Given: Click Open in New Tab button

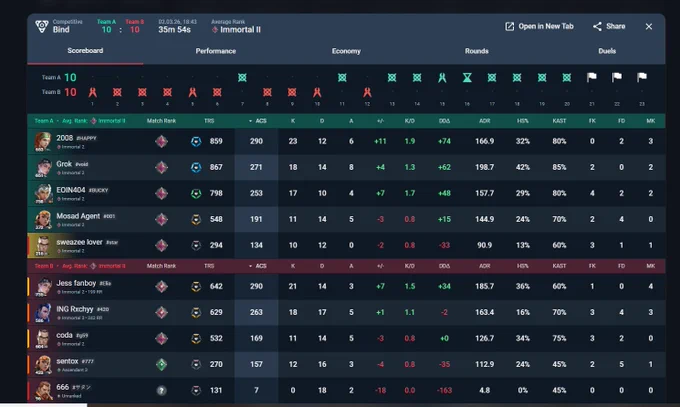Looking at the screenshot, I should click(539, 26).
